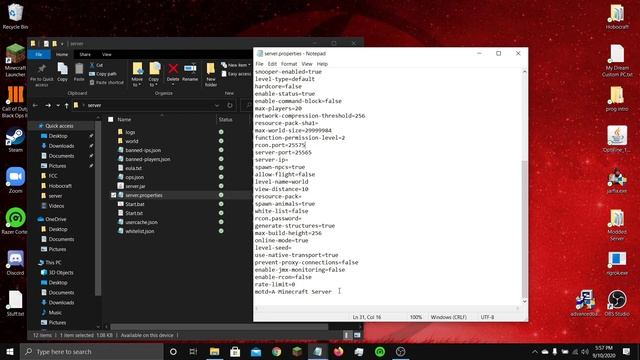
Task: Open Firefox from the taskbar
Action: click(x=338, y=351)
